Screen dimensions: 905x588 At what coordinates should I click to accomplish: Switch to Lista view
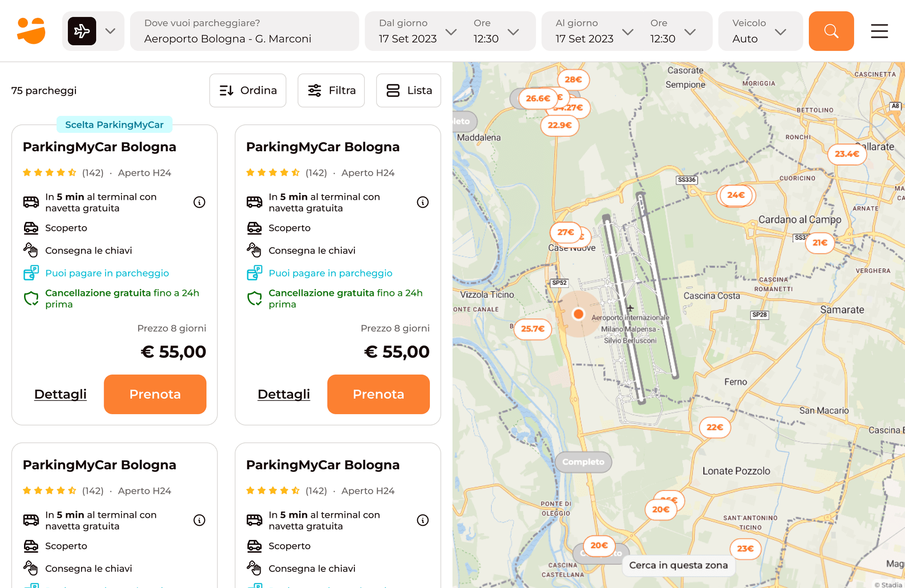point(409,90)
